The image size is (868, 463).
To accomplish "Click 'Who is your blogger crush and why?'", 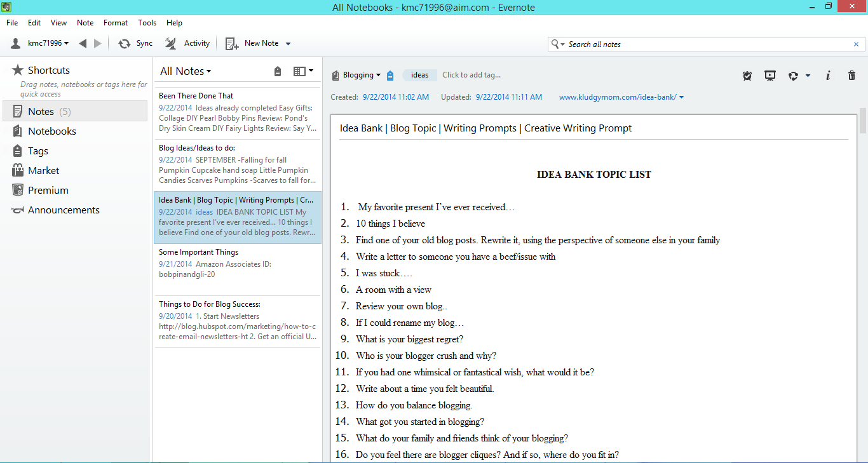I will click(x=426, y=356).
